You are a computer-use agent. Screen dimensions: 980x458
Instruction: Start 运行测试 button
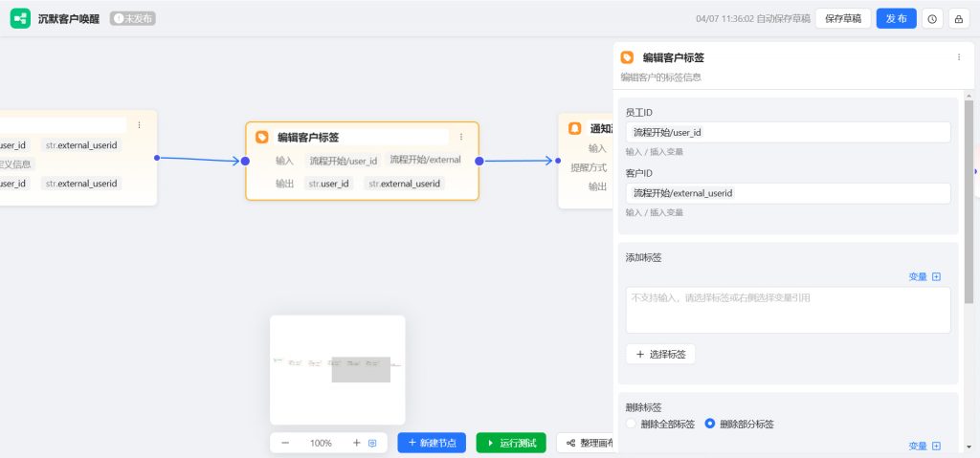coord(511,443)
